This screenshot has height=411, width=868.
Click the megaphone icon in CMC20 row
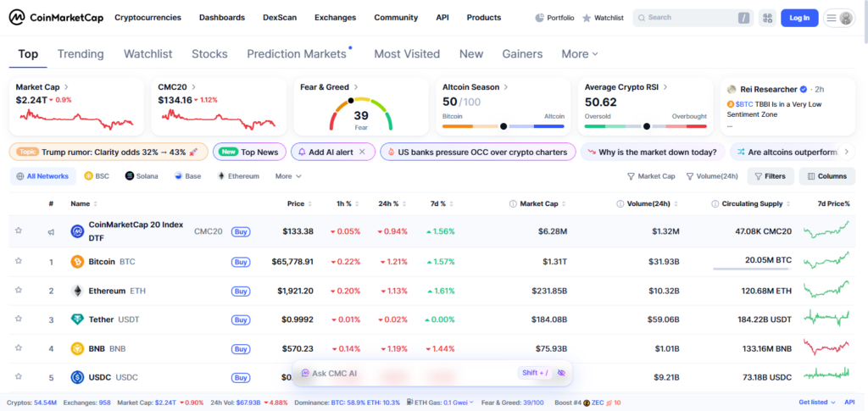[x=51, y=232]
